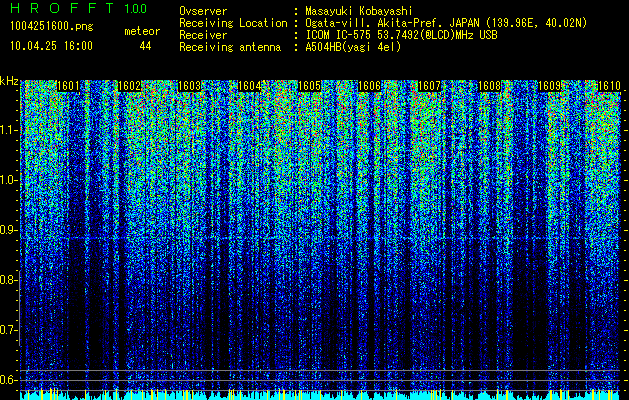Click the antenna text A504HB(yagi 4el)
Viewport: 629px width, 400px height.
(353, 47)
